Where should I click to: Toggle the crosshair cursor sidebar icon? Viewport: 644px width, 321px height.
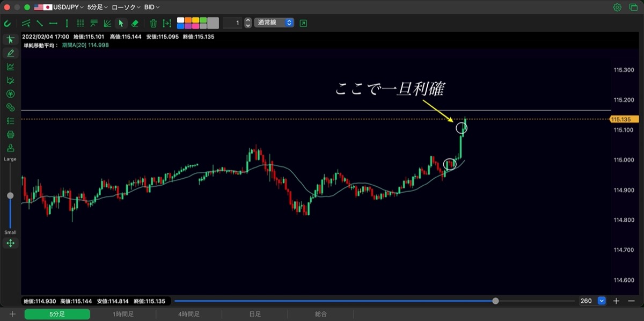(10, 40)
